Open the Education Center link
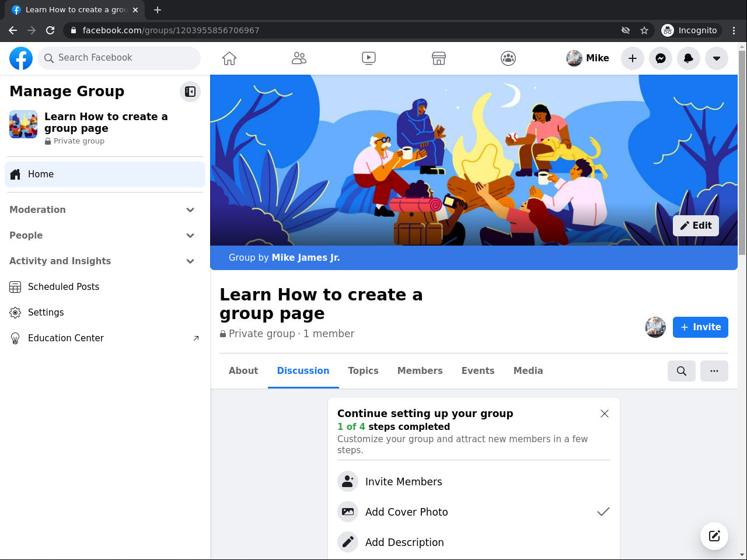Screen dimensions: 747x560 point(105,338)
